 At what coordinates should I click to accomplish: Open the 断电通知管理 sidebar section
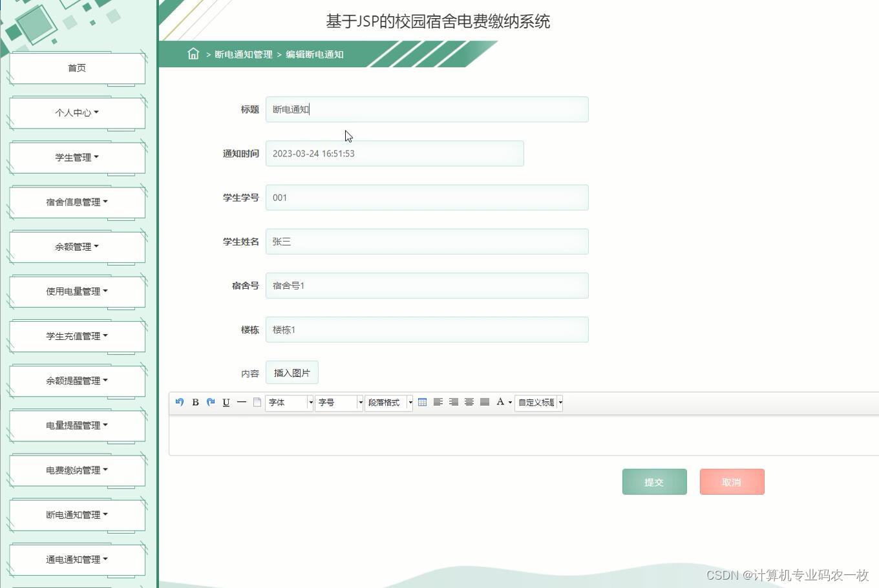coord(76,514)
